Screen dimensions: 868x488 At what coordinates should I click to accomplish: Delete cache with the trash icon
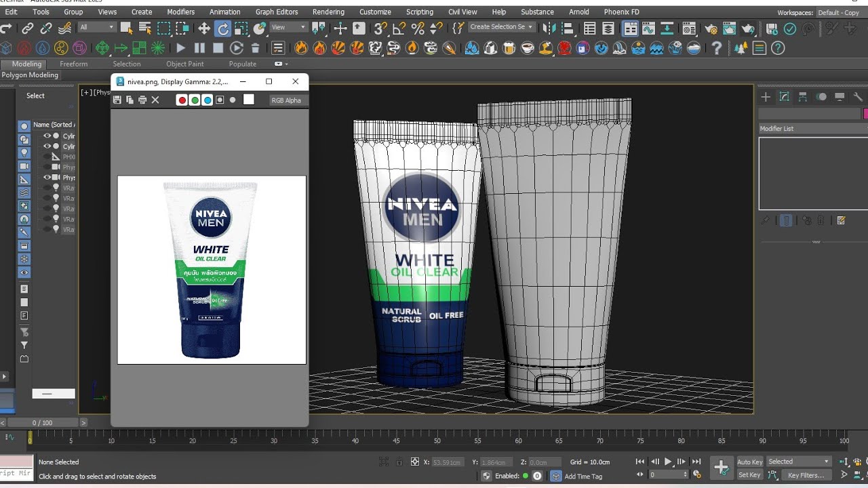(255, 48)
